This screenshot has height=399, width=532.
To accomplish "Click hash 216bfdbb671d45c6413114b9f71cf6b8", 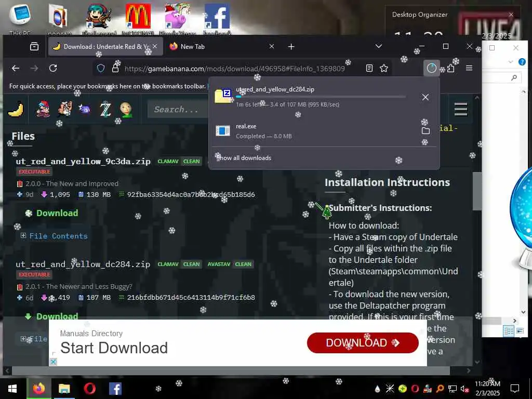I will pyautogui.click(x=191, y=298).
